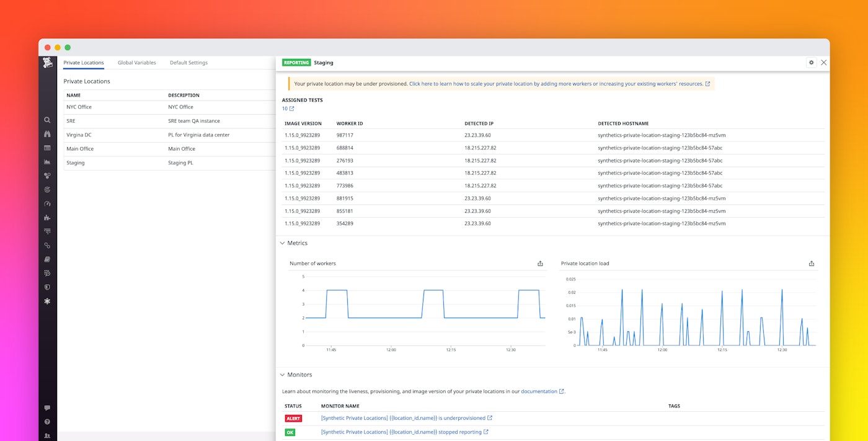Viewport: 868px width, 441px height.
Task: Open the help icon at sidebar bottom
Action: pos(47,421)
